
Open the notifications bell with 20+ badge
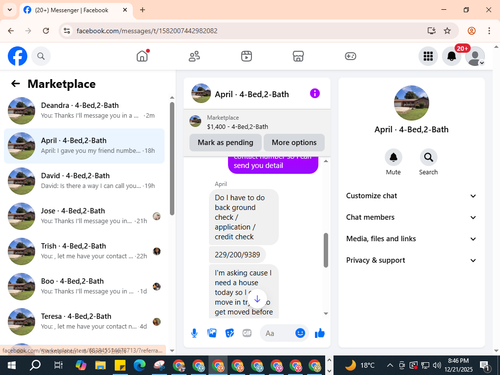(452, 56)
